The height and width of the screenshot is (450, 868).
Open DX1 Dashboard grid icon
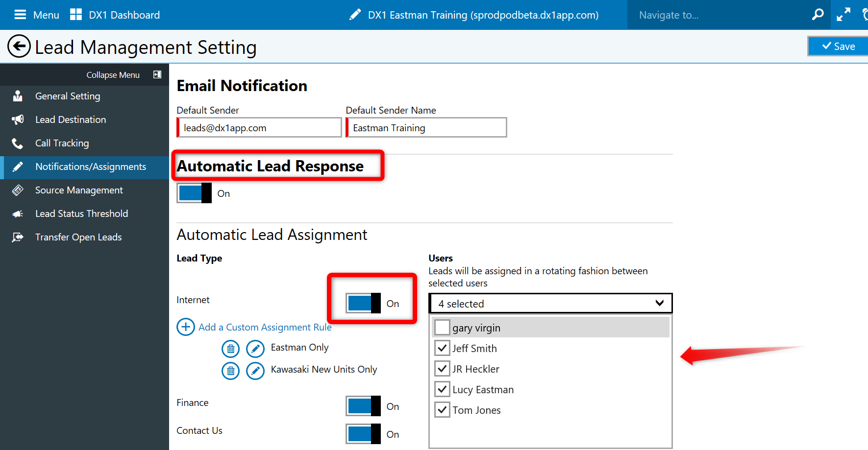pyautogui.click(x=76, y=15)
